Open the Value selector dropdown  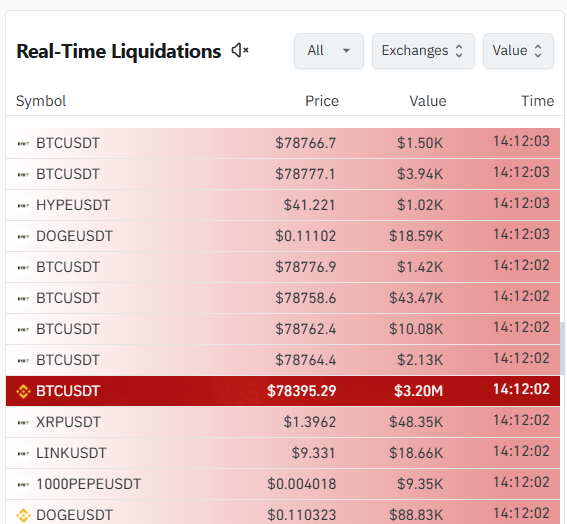pyautogui.click(x=518, y=51)
